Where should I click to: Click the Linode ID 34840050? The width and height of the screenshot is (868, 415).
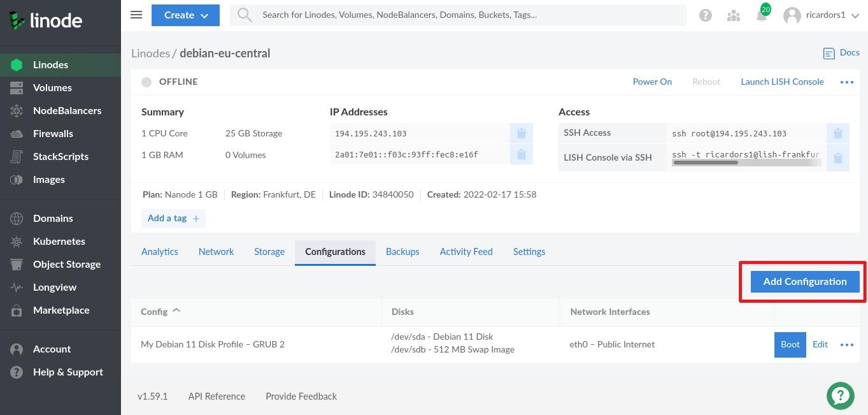pyautogui.click(x=371, y=194)
